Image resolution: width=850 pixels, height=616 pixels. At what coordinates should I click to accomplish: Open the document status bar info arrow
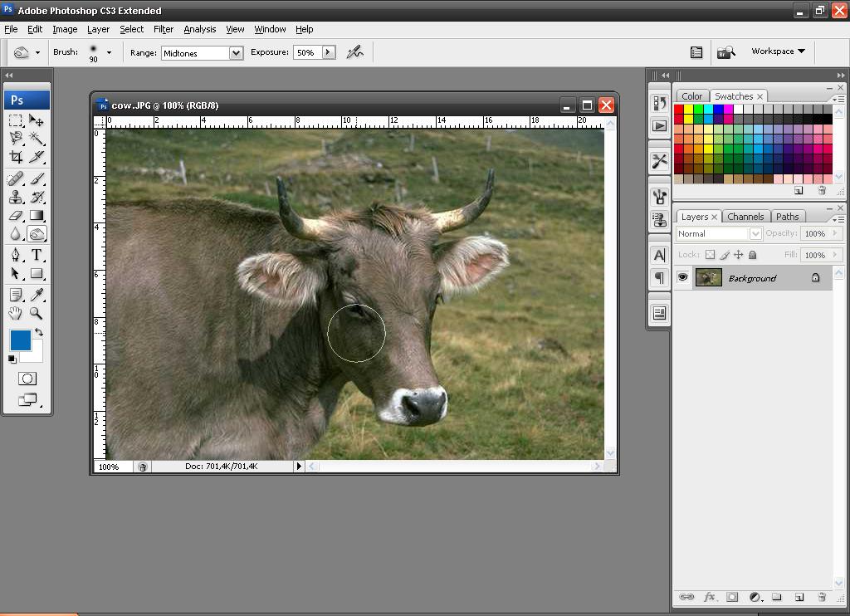click(299, 467)
